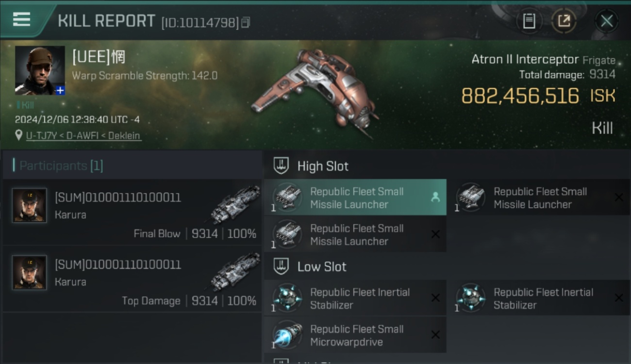Viewport: 631px width, 364px height.
Task: Select first Republic Fleet Inertial Stabilizer icon
Action: pos(287,298)
